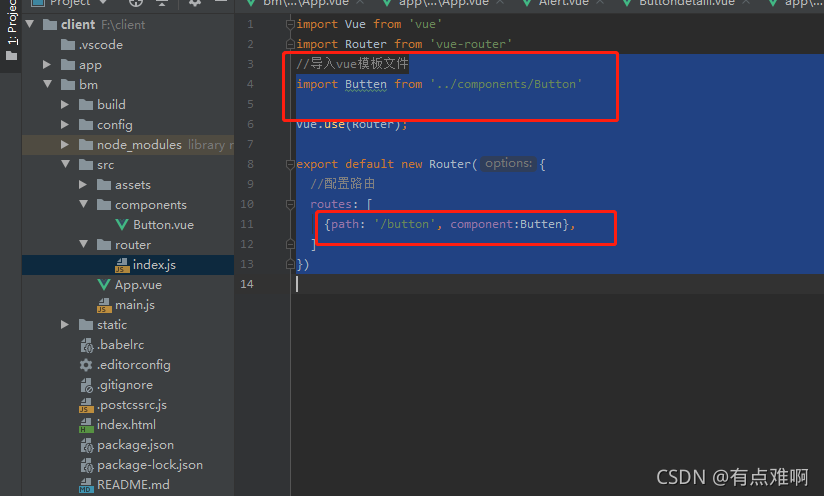Click the package-lock.json file icon

86,465
